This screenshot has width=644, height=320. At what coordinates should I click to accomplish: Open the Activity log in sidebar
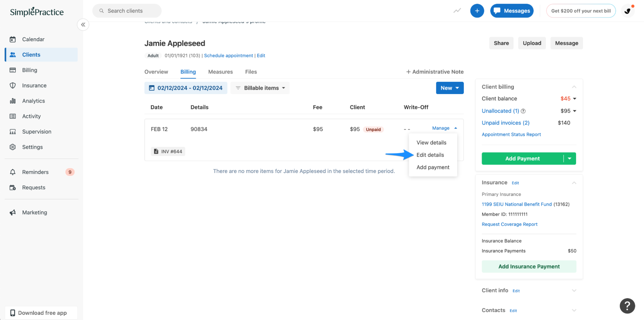tap(31, 116)
